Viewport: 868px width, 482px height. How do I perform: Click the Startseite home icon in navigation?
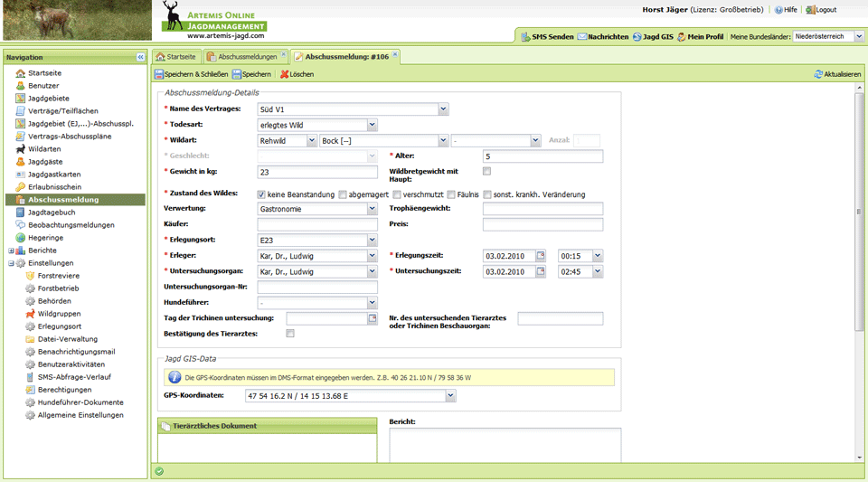pos(21,73)
